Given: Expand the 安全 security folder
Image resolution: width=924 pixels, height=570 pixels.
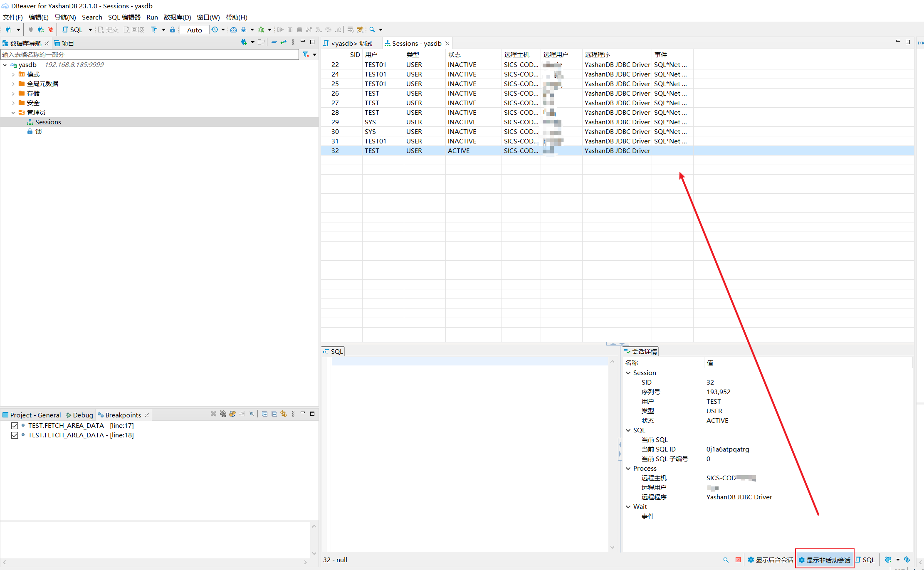Looking at the screenshot, I should (x=13, y=103).
